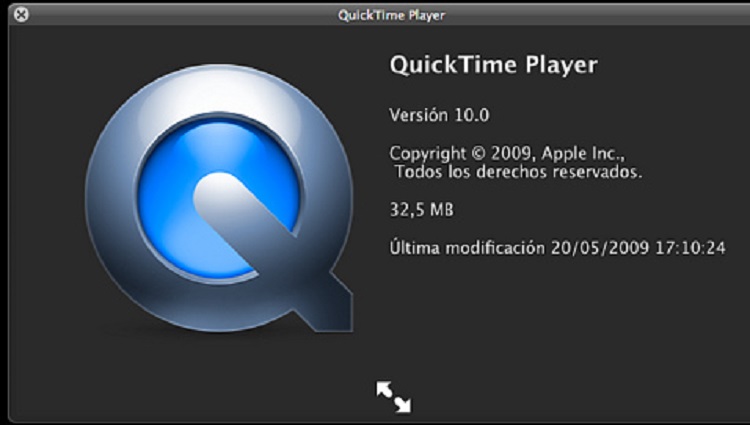The width and height of the screenshot is (750, 425).
Task: Click the diagonal expand arrows icon
Action: click(393, 396)
